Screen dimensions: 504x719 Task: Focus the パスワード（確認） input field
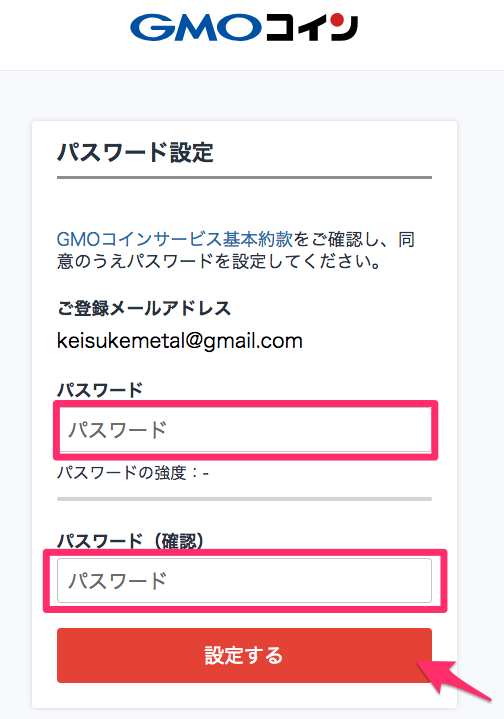click(244, 580)
